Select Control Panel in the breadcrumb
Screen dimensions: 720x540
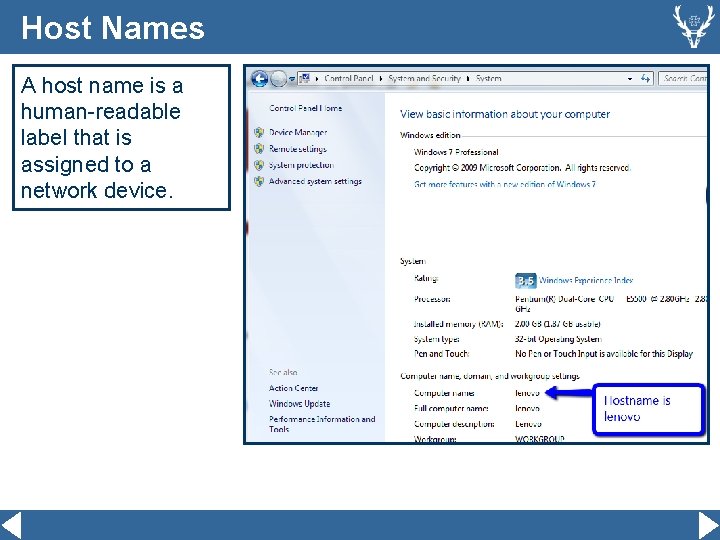[348, 79]
